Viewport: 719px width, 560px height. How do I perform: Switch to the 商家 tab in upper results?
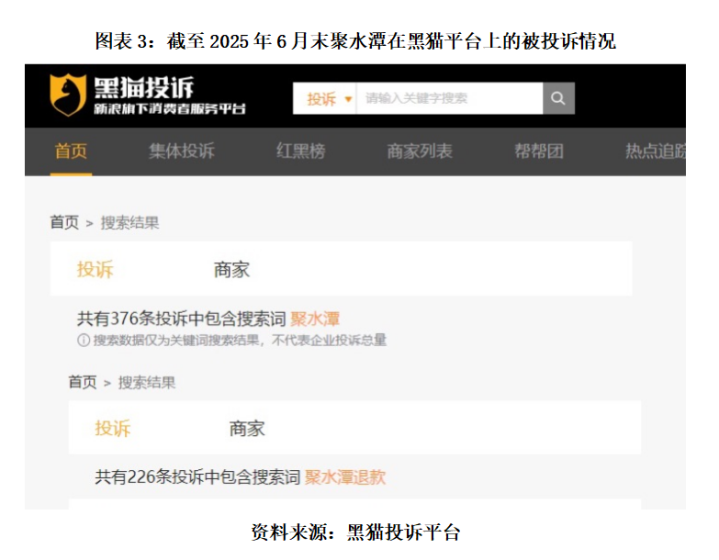[x=232, y=269]
